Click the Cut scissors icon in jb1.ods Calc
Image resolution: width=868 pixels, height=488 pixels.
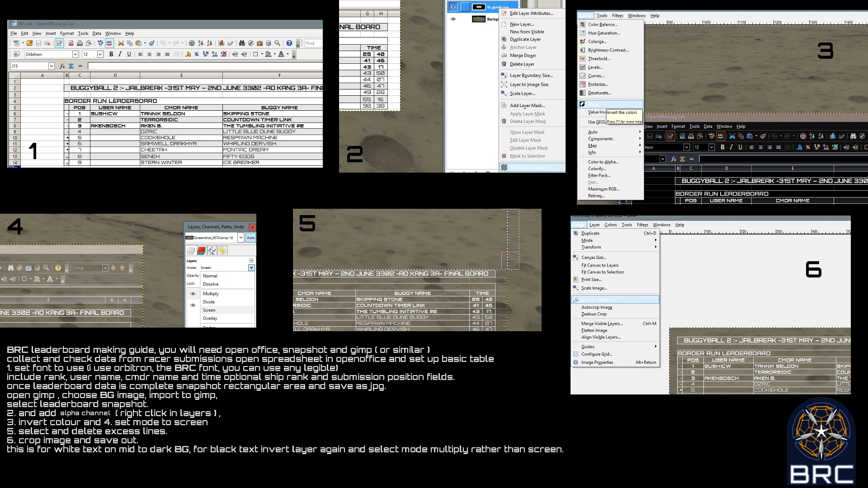pyautogui.click(x=121, y=43)
